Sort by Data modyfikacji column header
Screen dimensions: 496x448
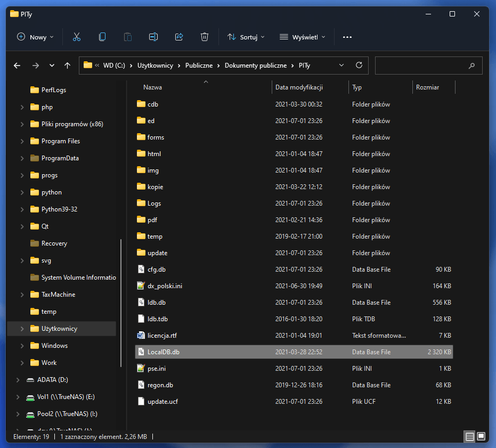click(299, 87)
